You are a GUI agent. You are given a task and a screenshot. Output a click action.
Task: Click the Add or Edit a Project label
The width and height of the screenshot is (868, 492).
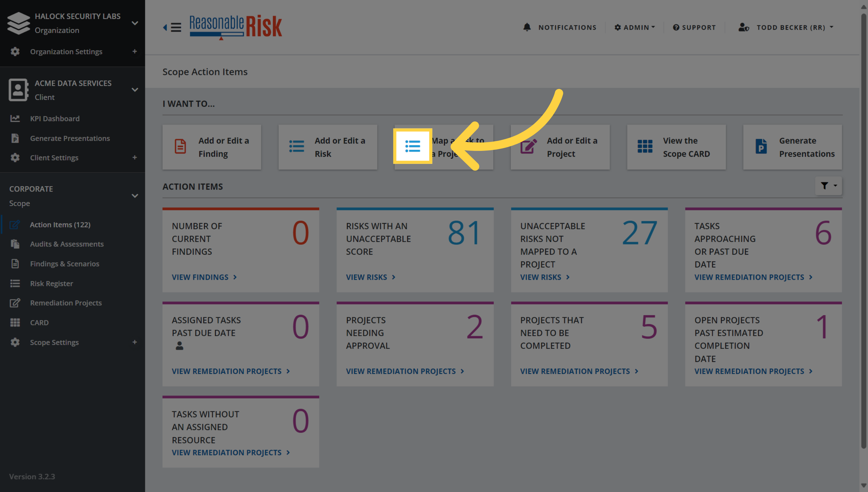pos(572,147)
